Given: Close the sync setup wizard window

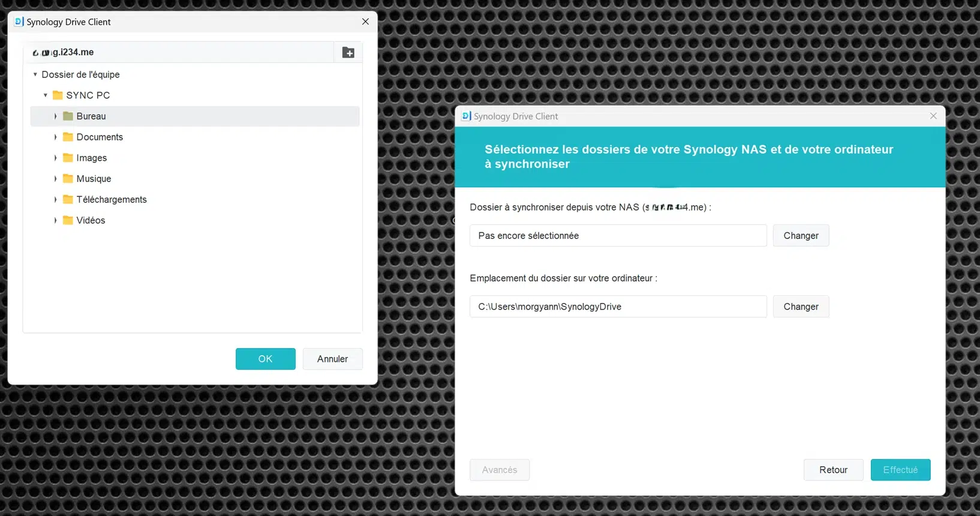Looking at the screenshot, I should click(933, 116).
